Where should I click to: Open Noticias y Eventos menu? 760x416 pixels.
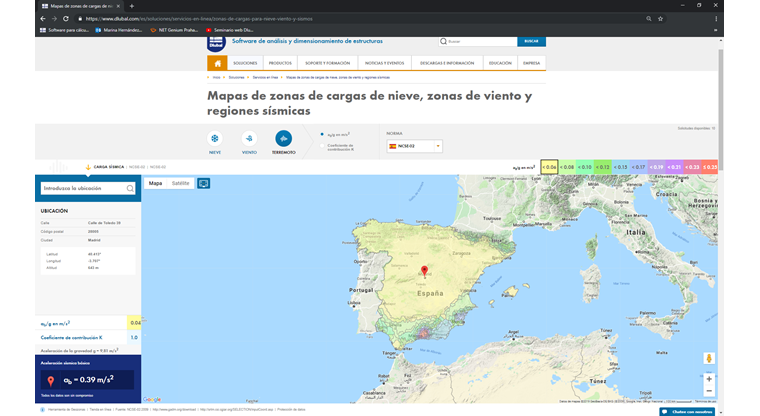[x=384, y=63]
